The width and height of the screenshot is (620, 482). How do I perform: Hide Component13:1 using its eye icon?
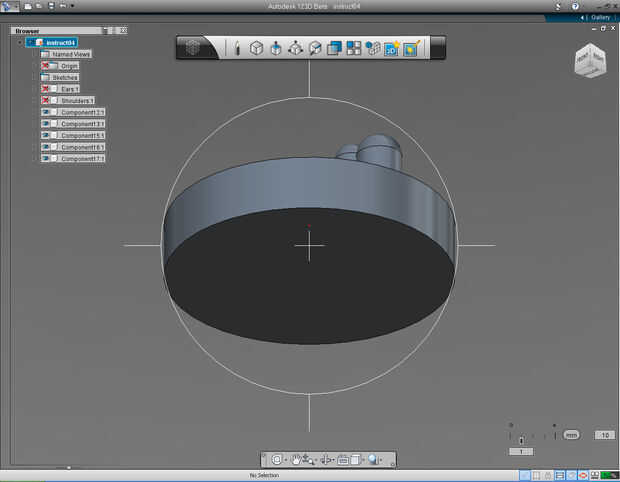[x=46, y=112]
